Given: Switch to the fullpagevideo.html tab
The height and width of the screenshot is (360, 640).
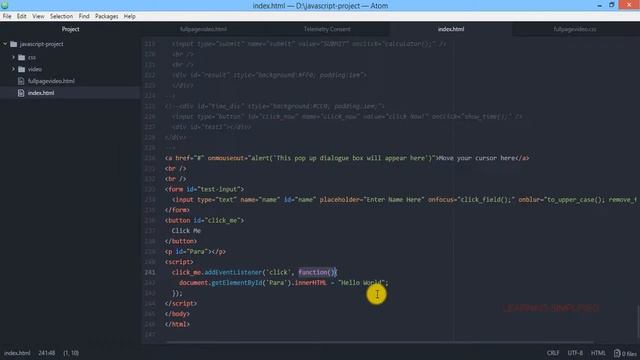Looking at the screenshot, I should [x=203, y=29].
